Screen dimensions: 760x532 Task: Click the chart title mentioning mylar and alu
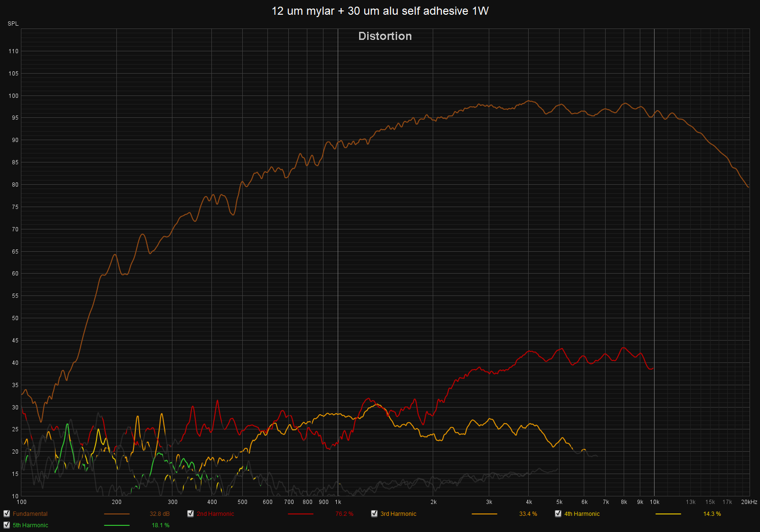(x=380, y=11)
